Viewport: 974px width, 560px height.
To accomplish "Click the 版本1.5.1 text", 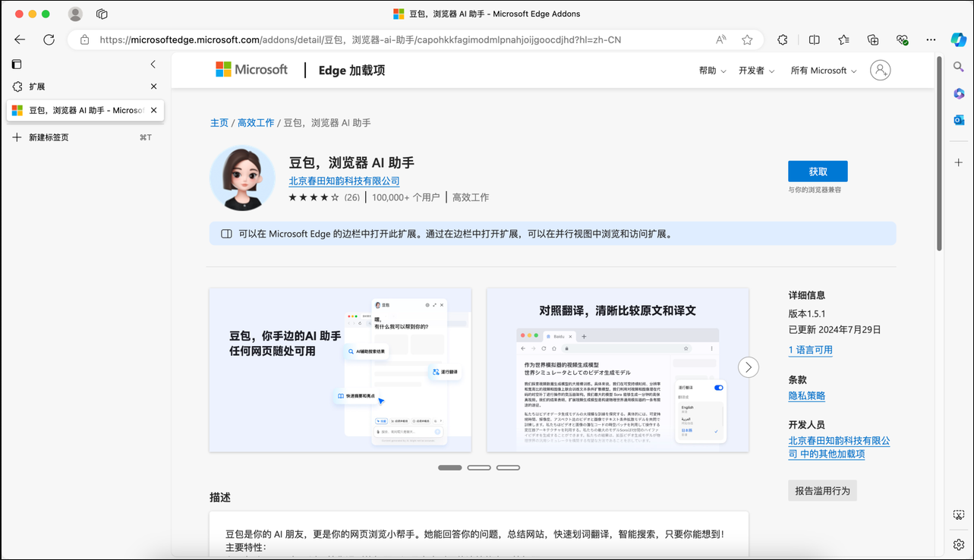I will [807, 313].
